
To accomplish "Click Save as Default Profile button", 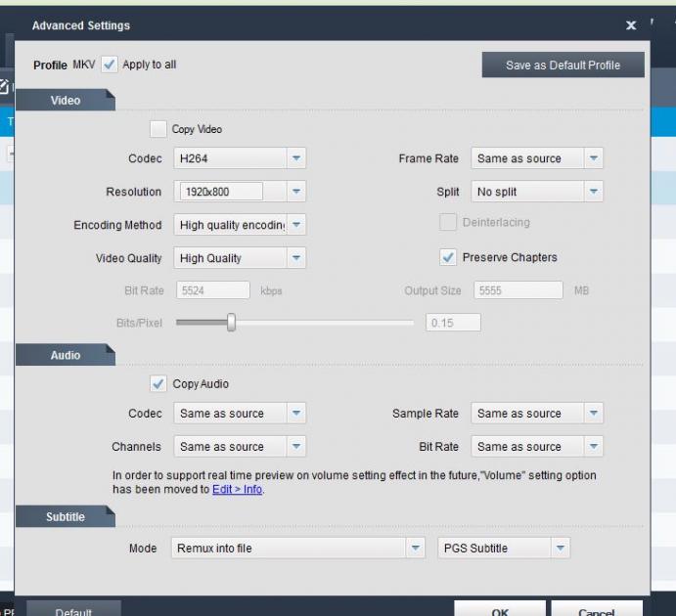I will pos(563,66).
